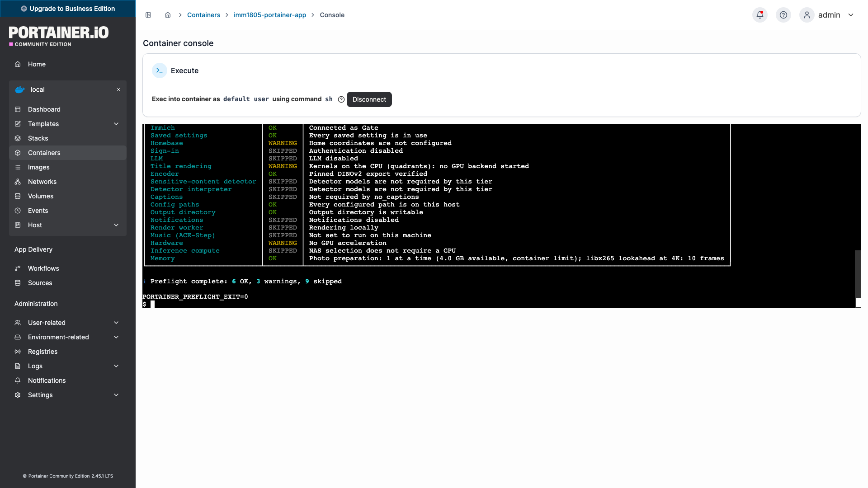The width and height of the screenshot is (868, 488).
Task: Click the Sources database icon
Action: click(x=18, y=283)
